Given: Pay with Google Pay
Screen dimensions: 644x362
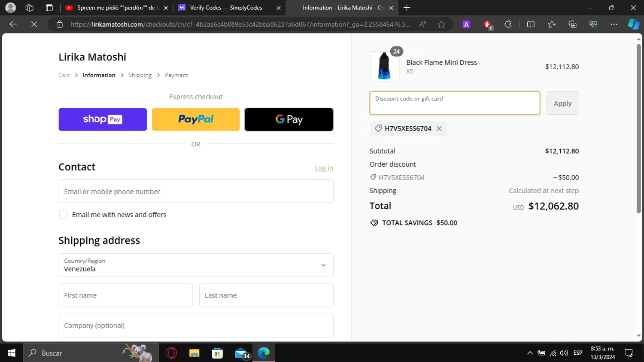Looking at the screenshot, I should point(289,119).
